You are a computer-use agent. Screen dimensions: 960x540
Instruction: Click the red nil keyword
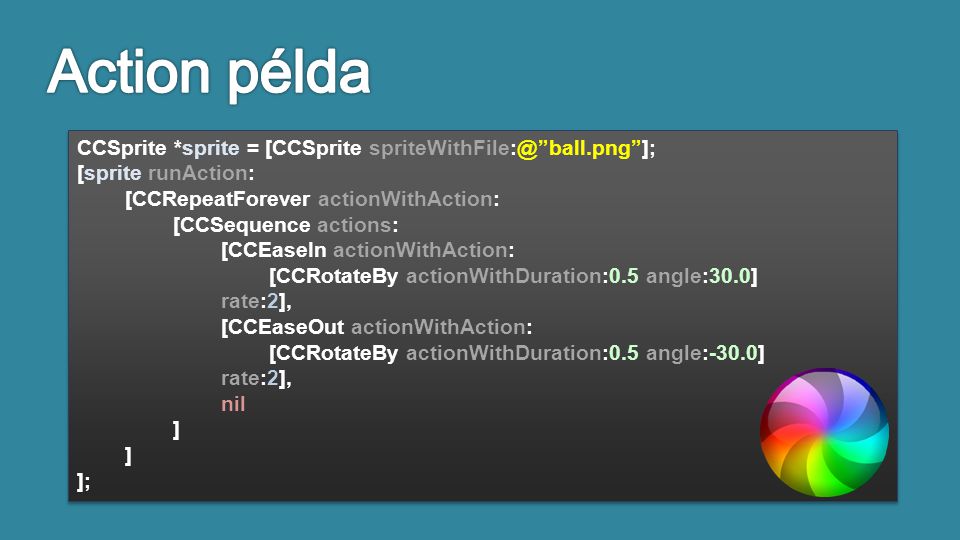tap(233, 404)
